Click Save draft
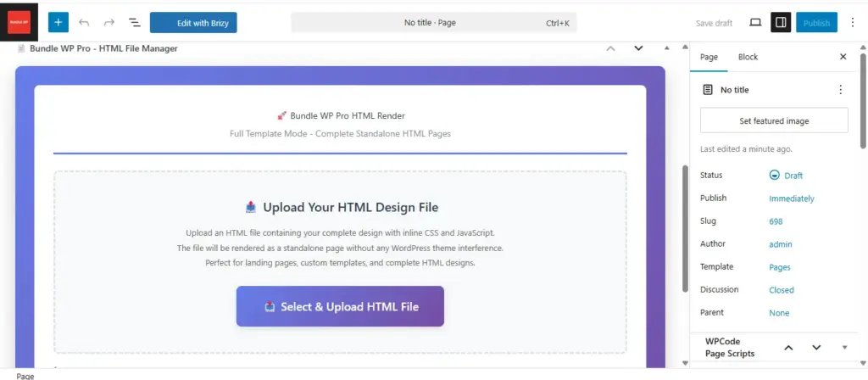Screen dimensions: 868x380 (714, 23)
